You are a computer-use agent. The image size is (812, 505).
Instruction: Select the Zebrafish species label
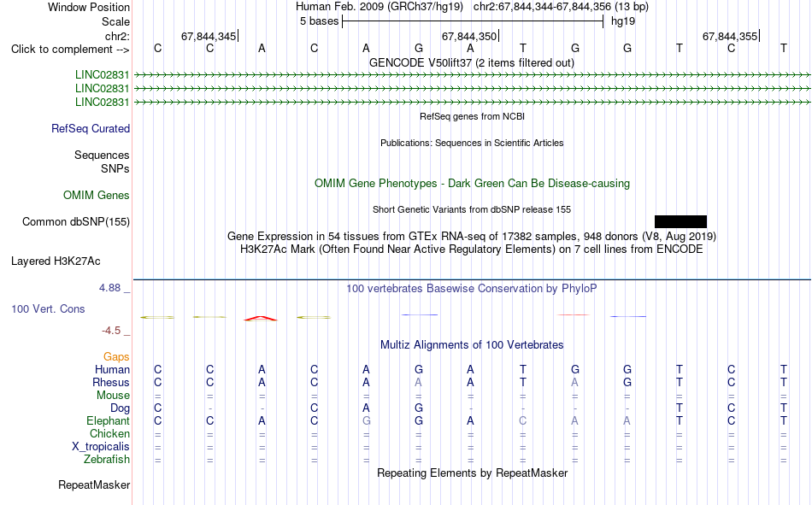107,460
